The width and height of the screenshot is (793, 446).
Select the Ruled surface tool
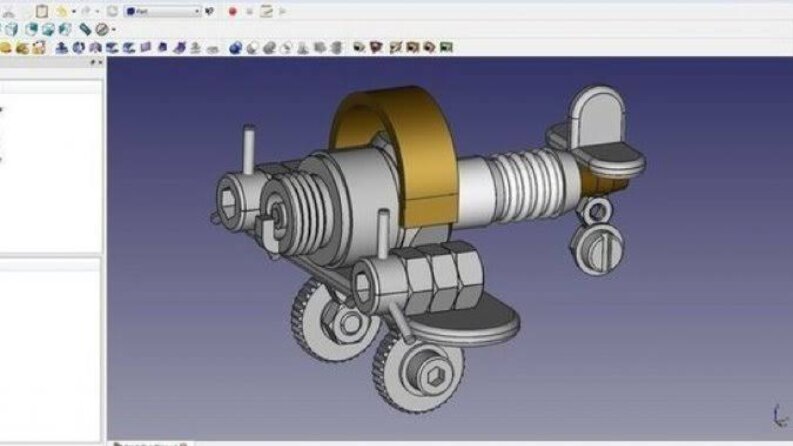(x=146, y=48)
